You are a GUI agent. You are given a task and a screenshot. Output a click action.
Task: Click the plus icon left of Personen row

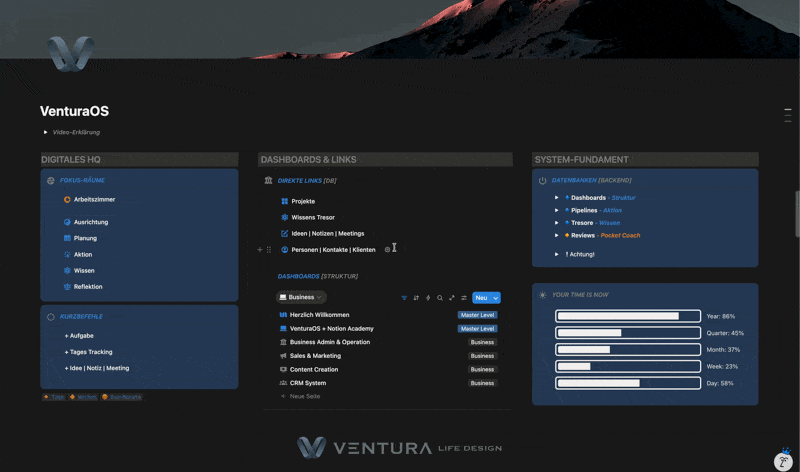point(260,250)
